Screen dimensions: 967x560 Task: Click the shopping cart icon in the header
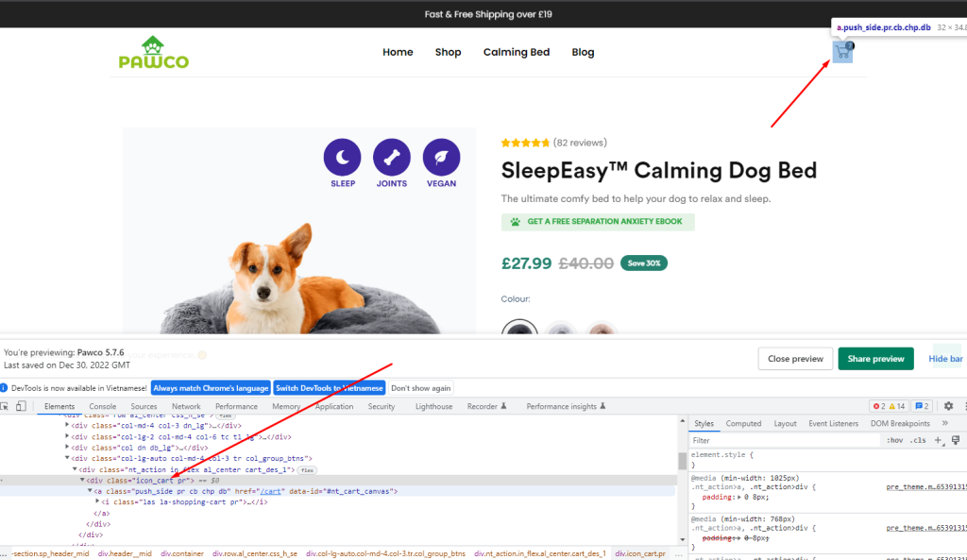(x=842, y=52)
